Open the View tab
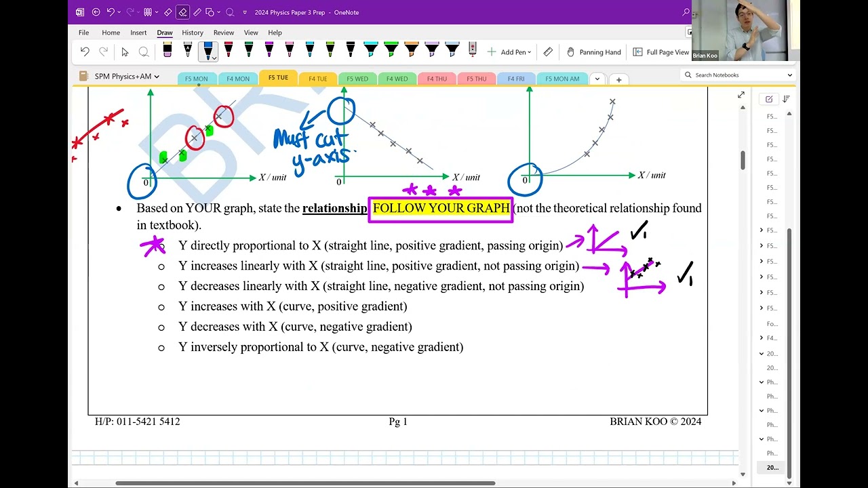The width and height of the screenshot is (868, 488). click(x=251, y=33)
